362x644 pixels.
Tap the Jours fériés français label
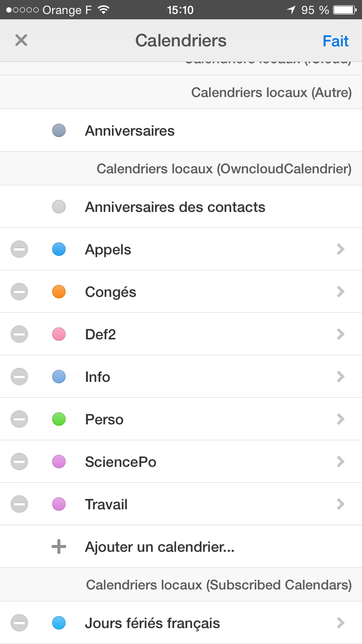152,623
